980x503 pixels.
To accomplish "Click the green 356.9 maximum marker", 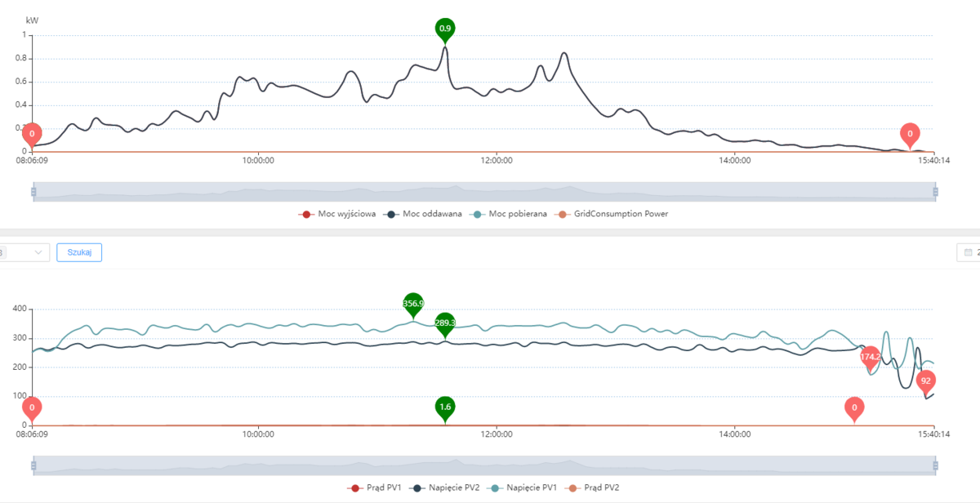I will [413, 303].
